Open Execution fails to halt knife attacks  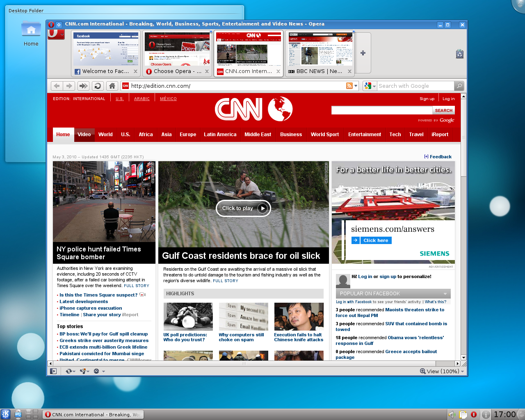[x=299, y=337]
